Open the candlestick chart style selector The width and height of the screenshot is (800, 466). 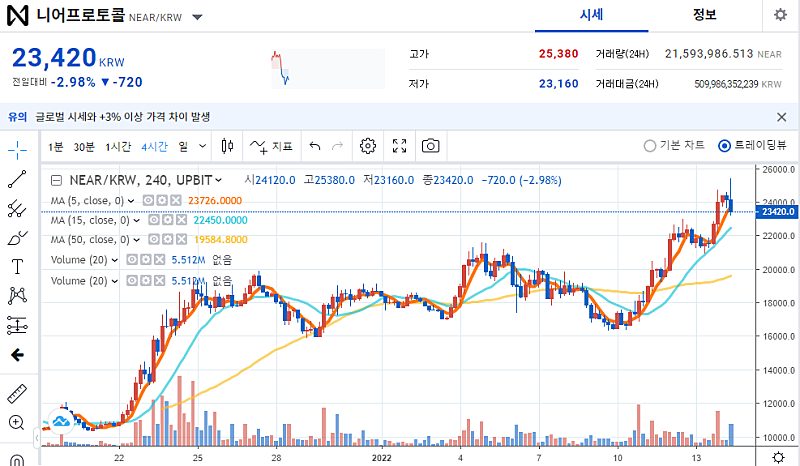[227, 146]
